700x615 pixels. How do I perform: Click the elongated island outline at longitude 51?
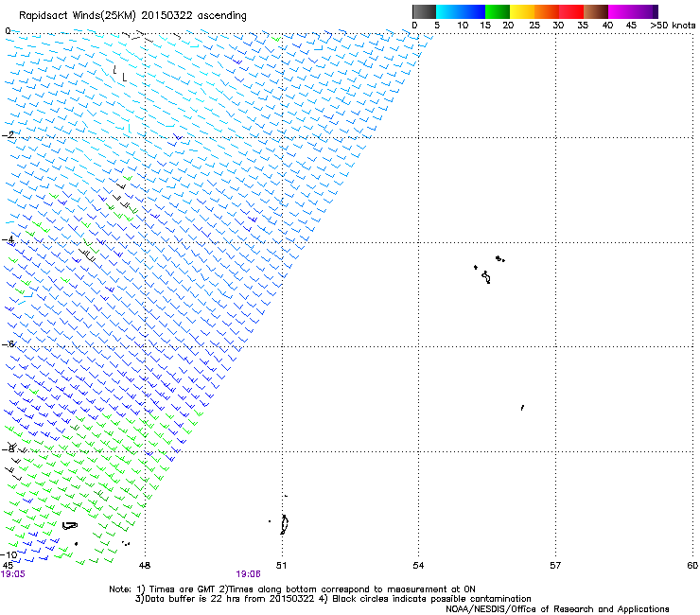coord(285,524)
